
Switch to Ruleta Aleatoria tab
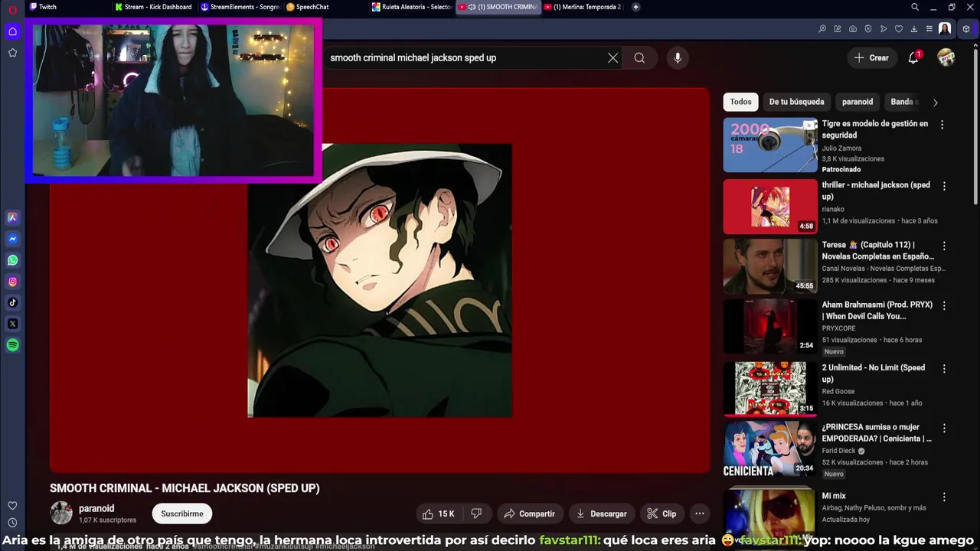[x=411, y=7]
